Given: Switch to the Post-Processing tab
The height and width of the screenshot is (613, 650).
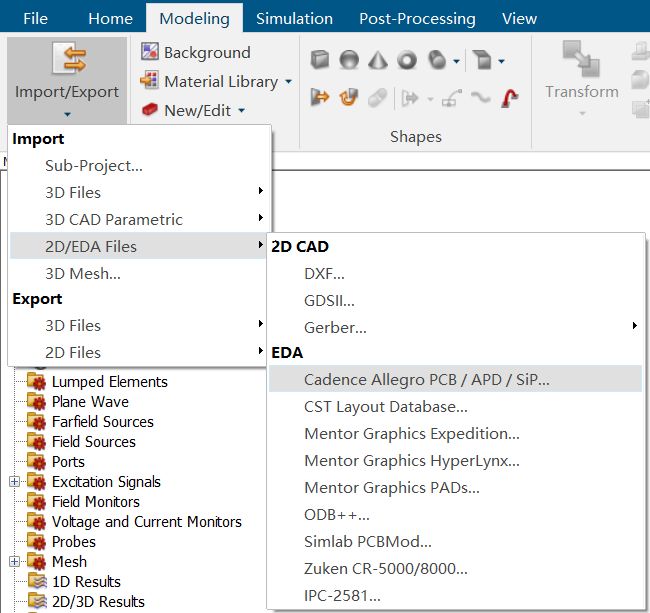Looking at the screenshot, I should point(417,19).
